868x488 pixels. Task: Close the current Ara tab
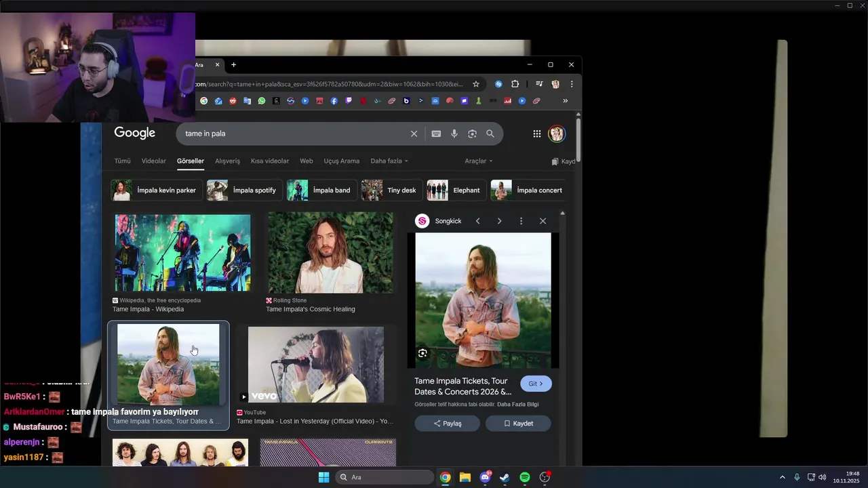218,65
